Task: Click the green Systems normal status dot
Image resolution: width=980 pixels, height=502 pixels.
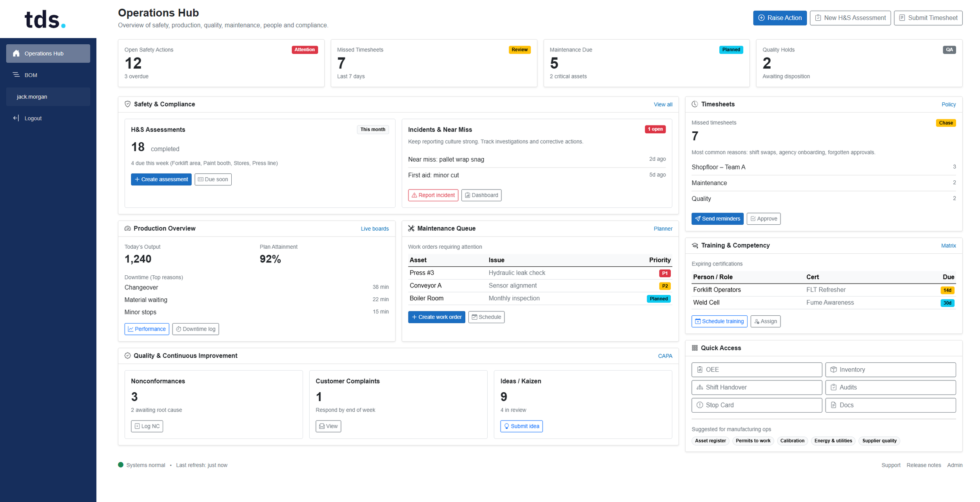Action: tap(121, 465)
